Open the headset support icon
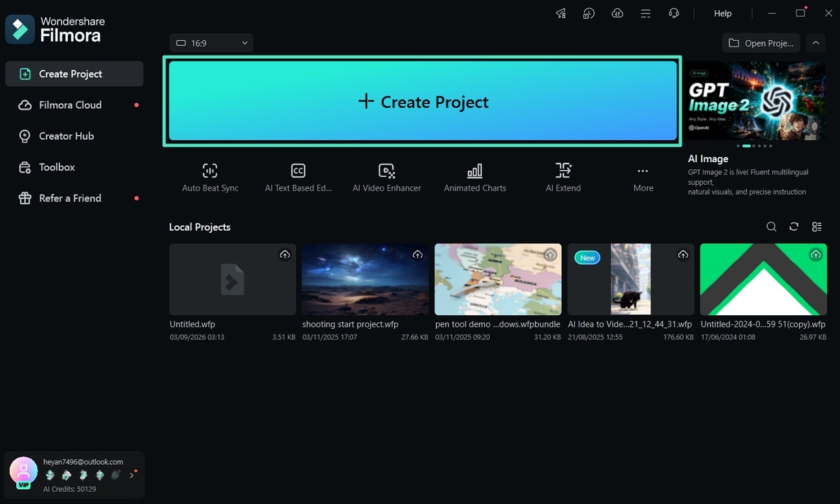Screen dimensions: 840x504 [x=674, y=14]
